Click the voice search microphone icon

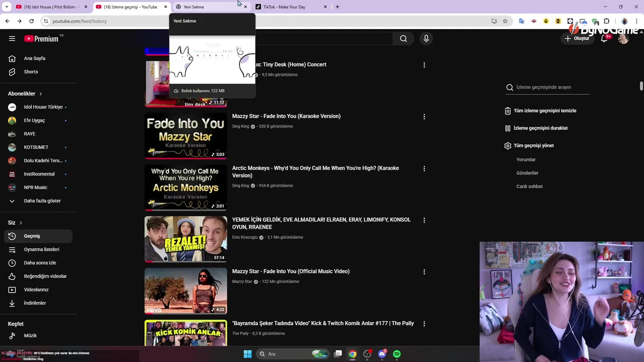point(426,39)
